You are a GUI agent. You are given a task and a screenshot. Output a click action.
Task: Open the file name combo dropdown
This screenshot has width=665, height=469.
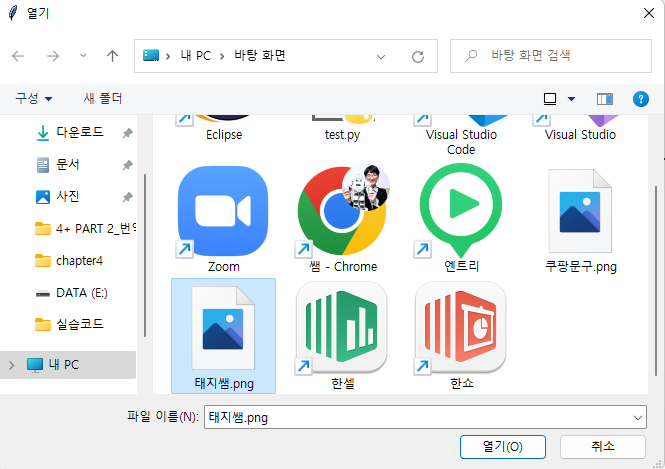[x=637, y=418]
